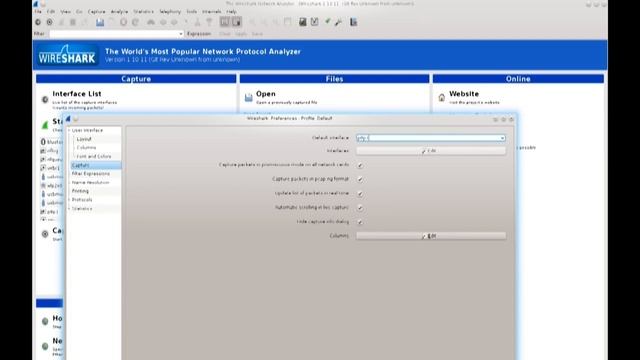The image size is (640, 360).
Task: Toggle capture packets in promiscuous mode checkbox
Action: 360,165
